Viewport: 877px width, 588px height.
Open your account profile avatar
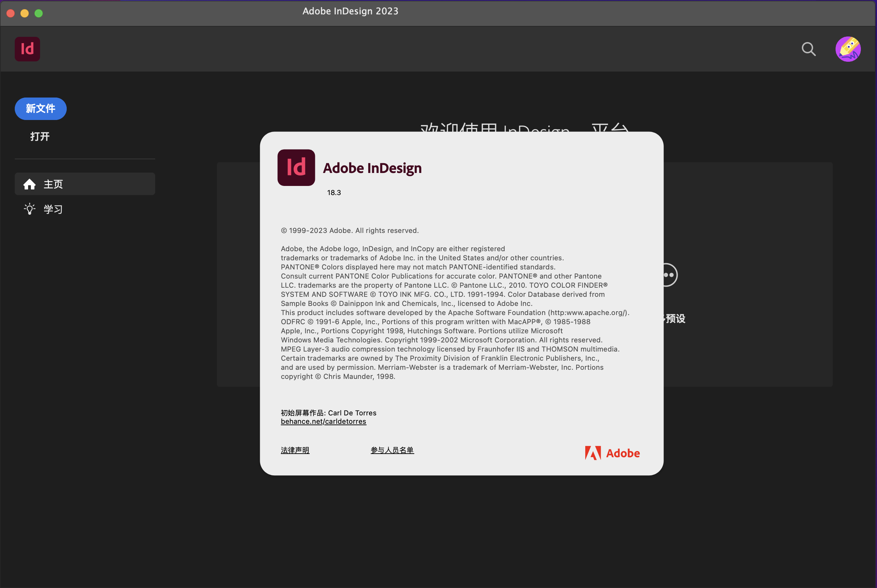point(849,49)
